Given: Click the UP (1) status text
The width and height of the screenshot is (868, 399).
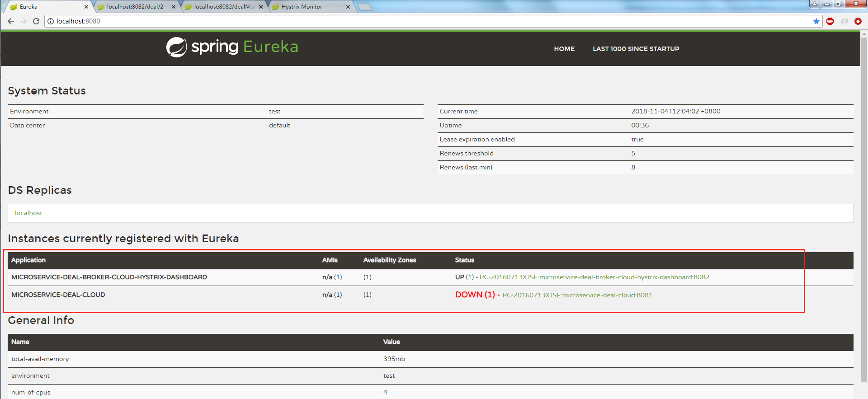Looking at the screenshot, I should point(464,277).
